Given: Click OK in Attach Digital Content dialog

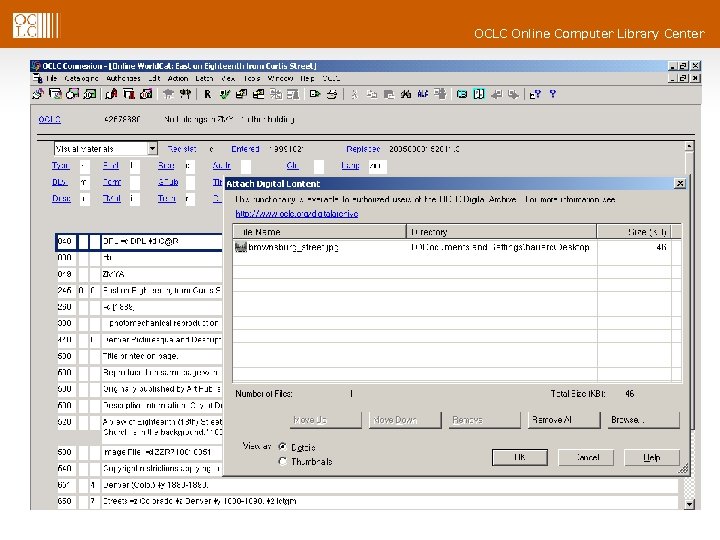Looking at the screenshot, I should [x=520, y=457].
